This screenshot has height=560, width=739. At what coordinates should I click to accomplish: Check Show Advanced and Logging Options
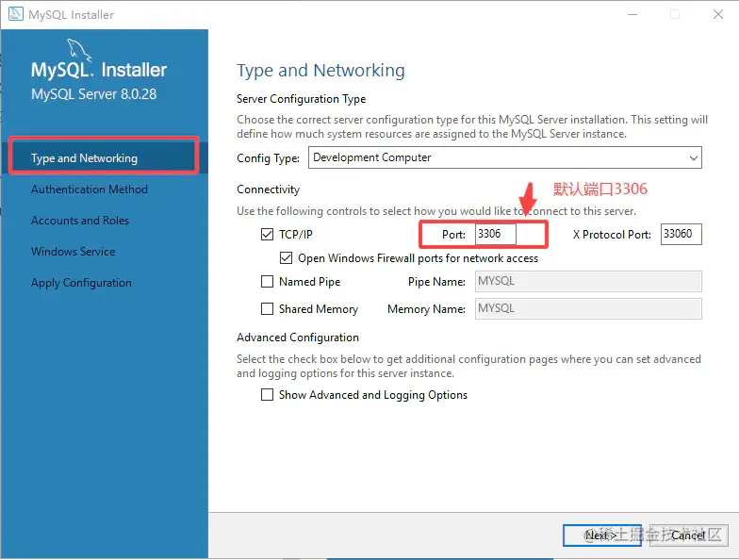click(268, 394)
